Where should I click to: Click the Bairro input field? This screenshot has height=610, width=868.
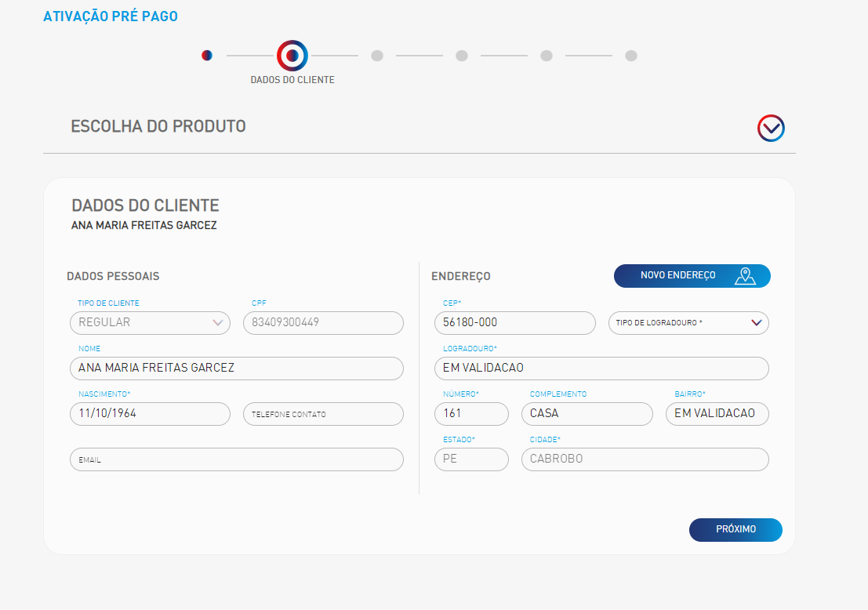(717, 413)
